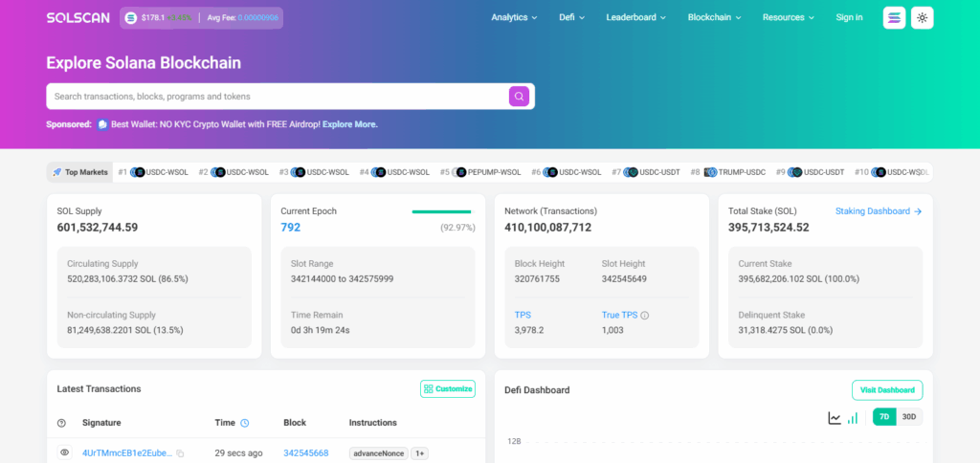Screen dimensions: 980x463
Task: Click the Visit Dashboard button
Action: pos(887,390)
